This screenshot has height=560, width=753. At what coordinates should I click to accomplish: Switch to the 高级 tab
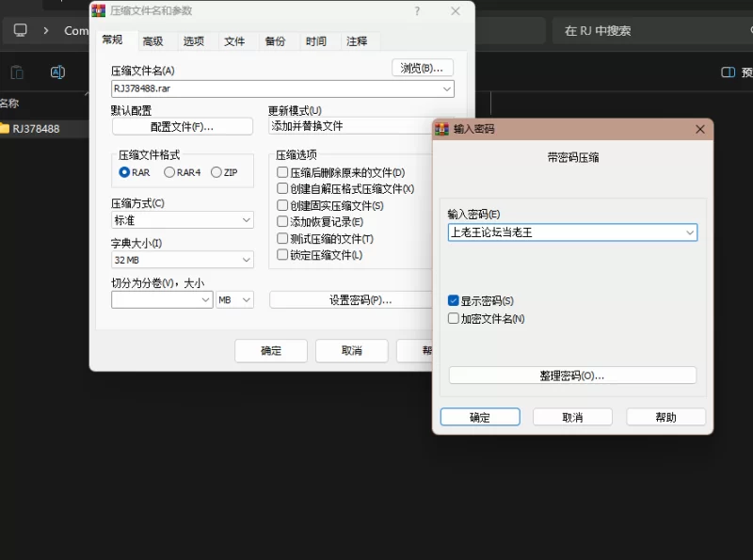[152, 41]
